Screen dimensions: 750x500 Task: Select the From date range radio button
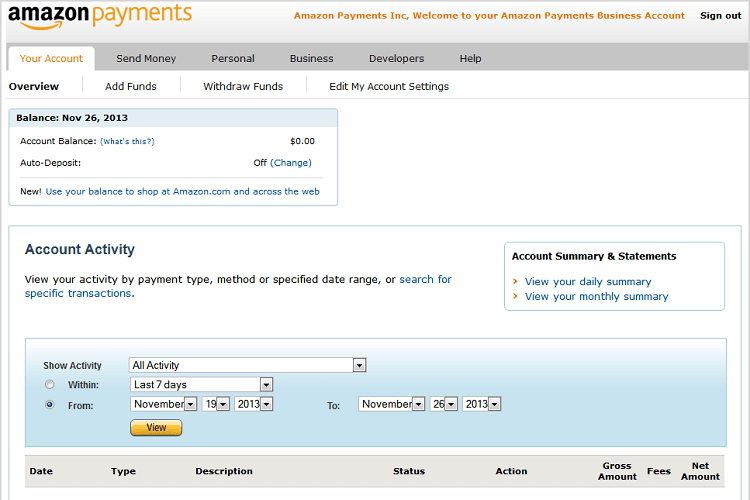50,405
